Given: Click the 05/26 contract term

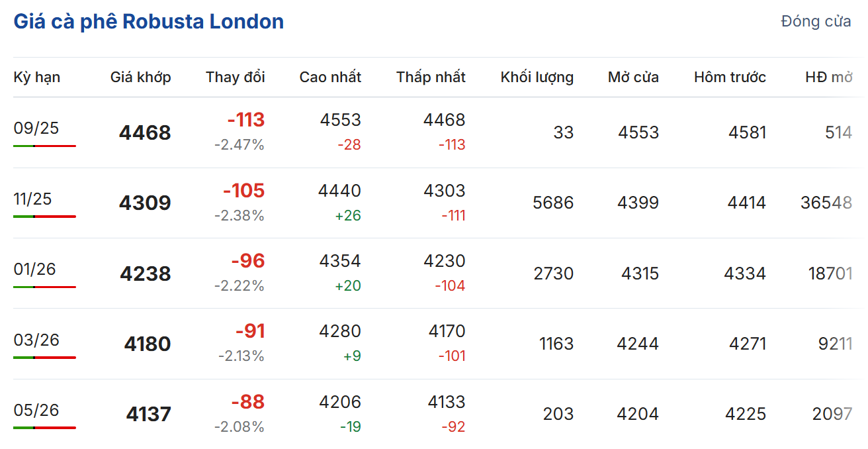Looking at the screenshot, I should point(36,410).
